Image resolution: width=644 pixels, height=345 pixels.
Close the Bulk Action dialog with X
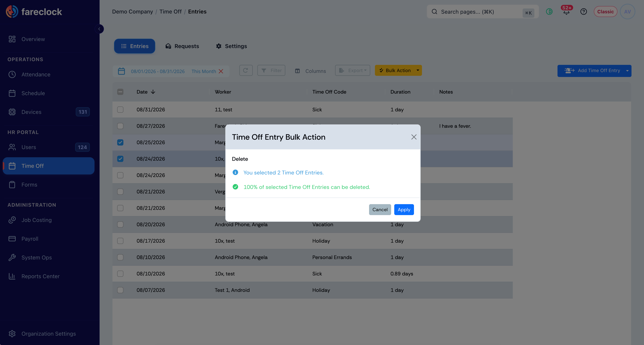point(414,137)
